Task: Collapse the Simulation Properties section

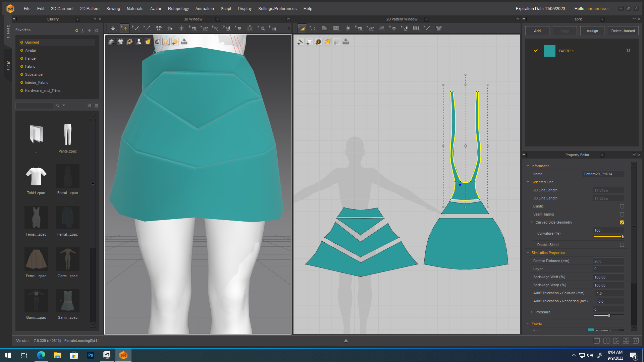Action: click(528, 253)
